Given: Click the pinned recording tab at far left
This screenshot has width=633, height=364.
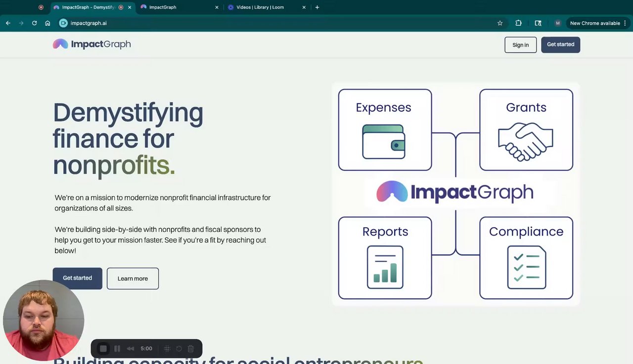Looking at the screenshot, I should tap(41, 7).
